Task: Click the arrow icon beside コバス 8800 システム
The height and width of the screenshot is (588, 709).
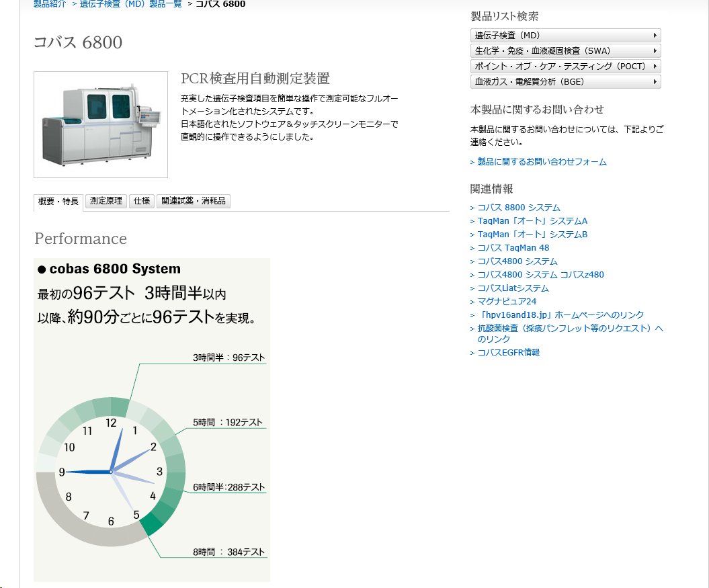Action: [472, 208]
